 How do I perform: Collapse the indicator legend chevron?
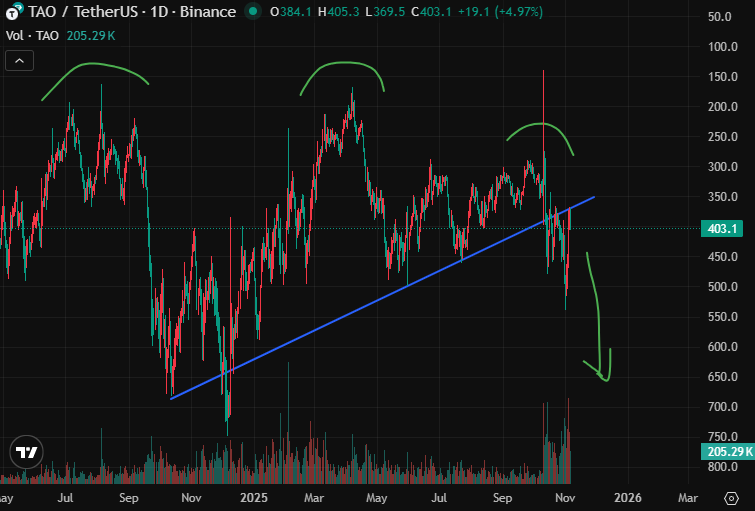(19, 61)
